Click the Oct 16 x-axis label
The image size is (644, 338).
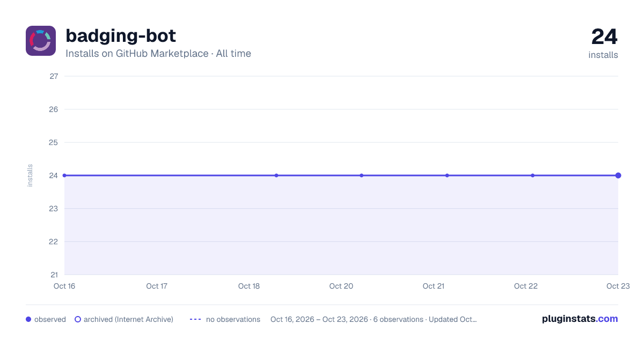[64, 286]
